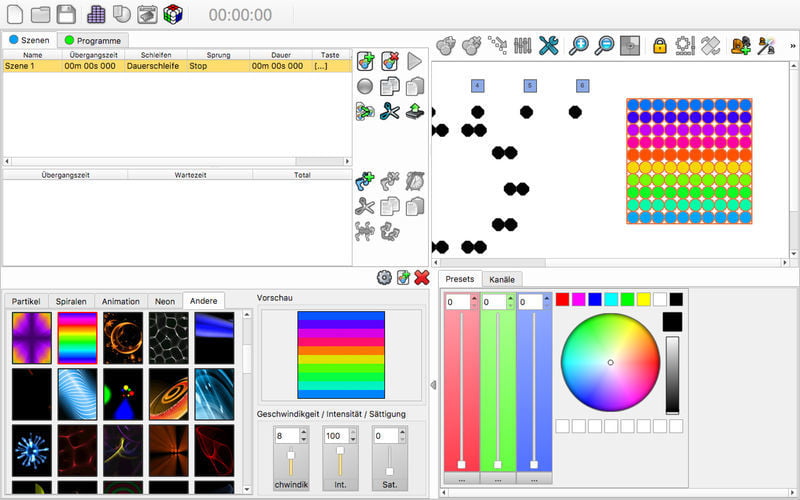Sort by the Schleifen column header
Viewport: 800px width, 500px height.
tap(156, 55)
